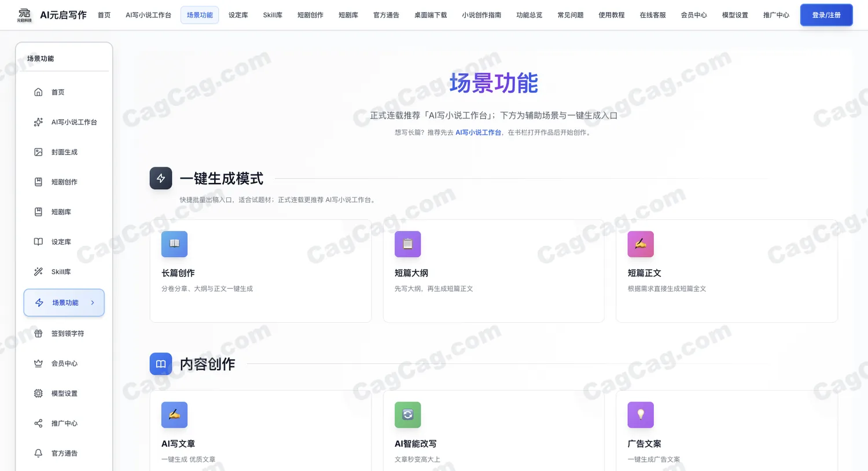868x471 pixels.
Task: Open the 长篇创作 book icon card
Action: click(x=174, y=244)
